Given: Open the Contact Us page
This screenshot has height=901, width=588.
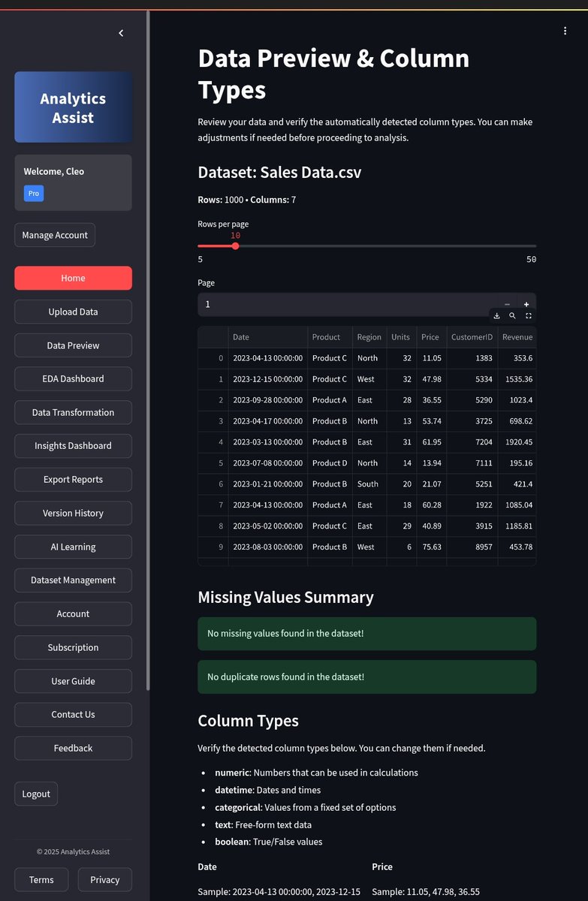Looking at the screenshot, I should tap(73, 714).
